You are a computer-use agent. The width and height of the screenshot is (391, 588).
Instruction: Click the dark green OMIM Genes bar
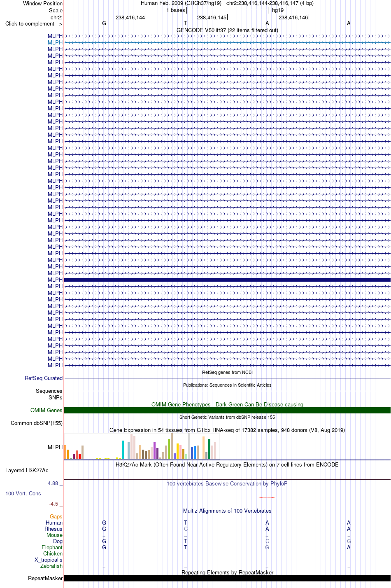227,410
